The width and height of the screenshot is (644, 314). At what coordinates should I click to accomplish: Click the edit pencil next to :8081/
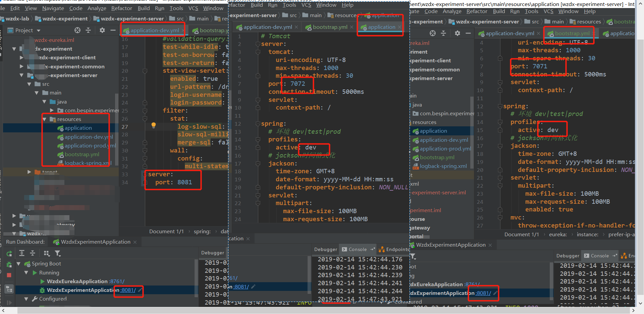pos(140,290)
